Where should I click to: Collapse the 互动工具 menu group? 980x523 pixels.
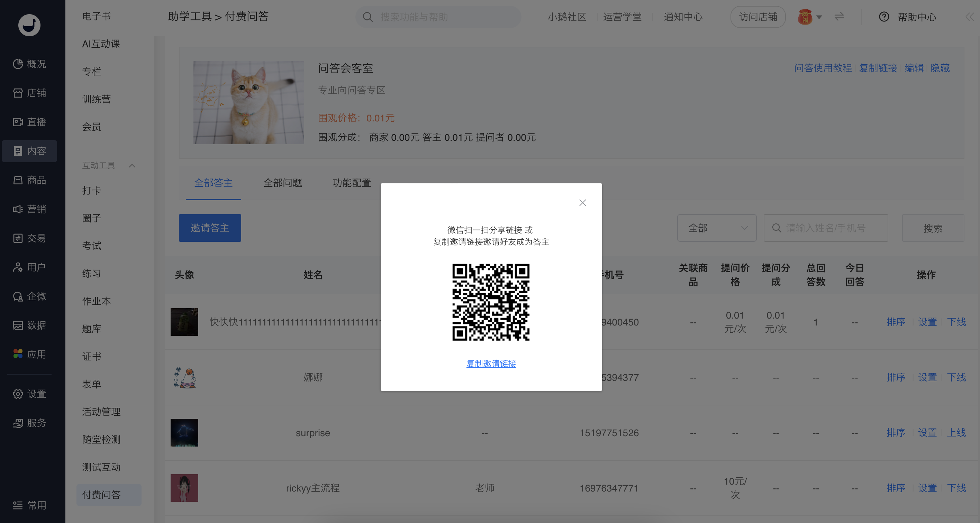pos(132,165)
